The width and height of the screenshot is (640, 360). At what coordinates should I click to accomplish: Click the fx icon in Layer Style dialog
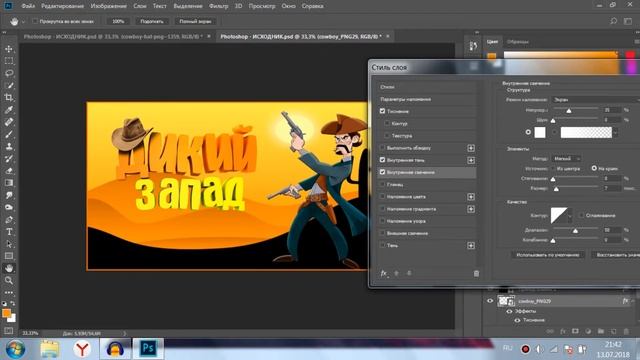click(384, 273)
